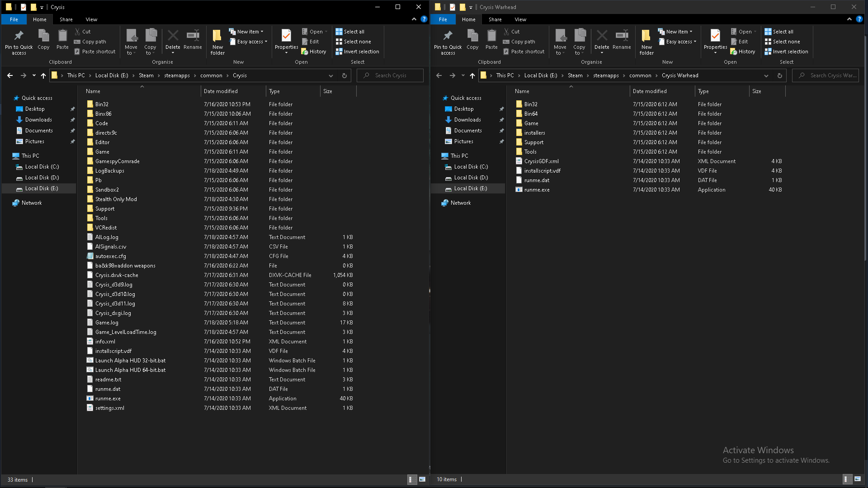Switch to large icons view in Crysis window
868x488 pixels.
pos(422,479)
